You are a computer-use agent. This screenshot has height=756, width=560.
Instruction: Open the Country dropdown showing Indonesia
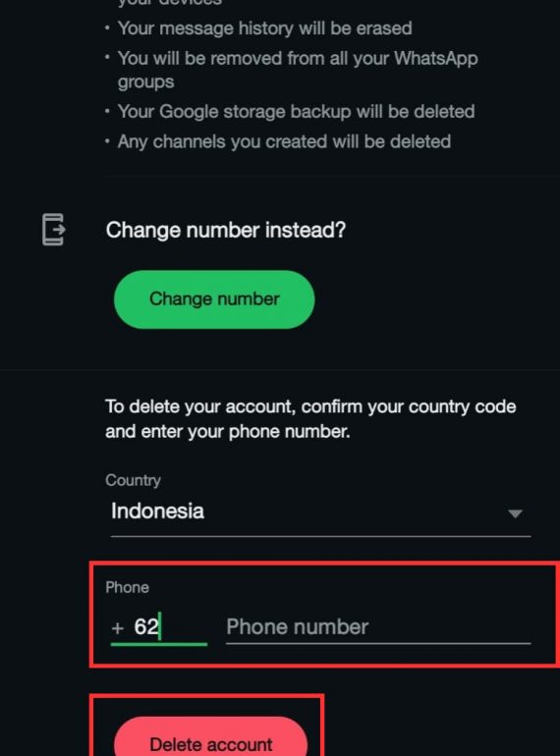[x=320, y=513]
